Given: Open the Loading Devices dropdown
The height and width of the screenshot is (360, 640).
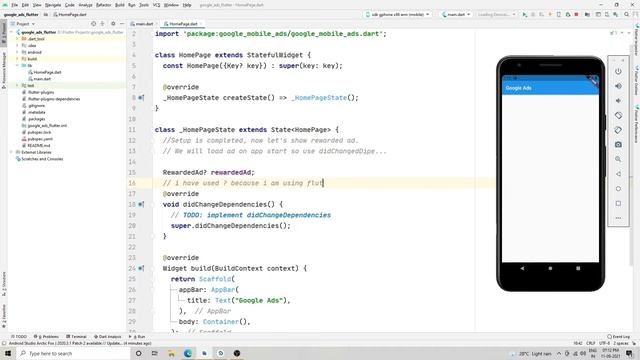Looking at the screenshot, I should 496,15.
